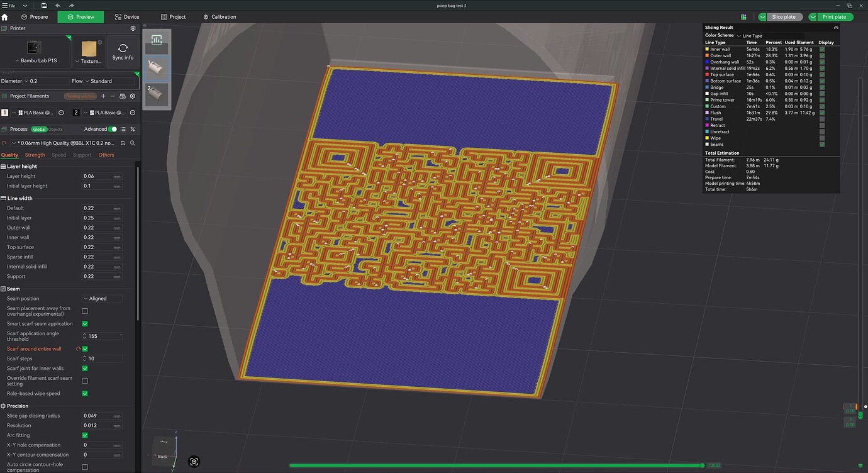The image size is (868, 473).
Task: Toggle the Advanced mode switch
Action: (113, 129)
